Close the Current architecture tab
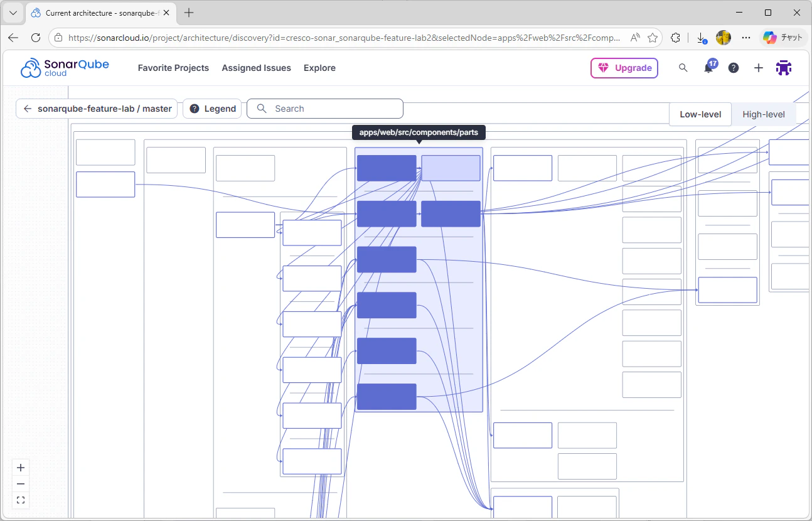Viewport: 812px width, 521px height. click(x=166, y=13)
